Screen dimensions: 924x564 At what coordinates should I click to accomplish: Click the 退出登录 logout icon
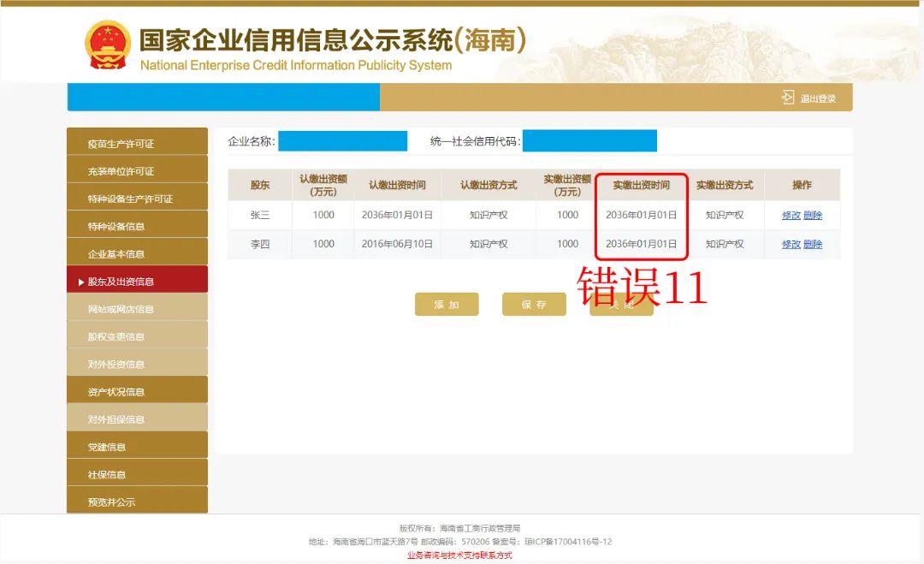(788, 98)
